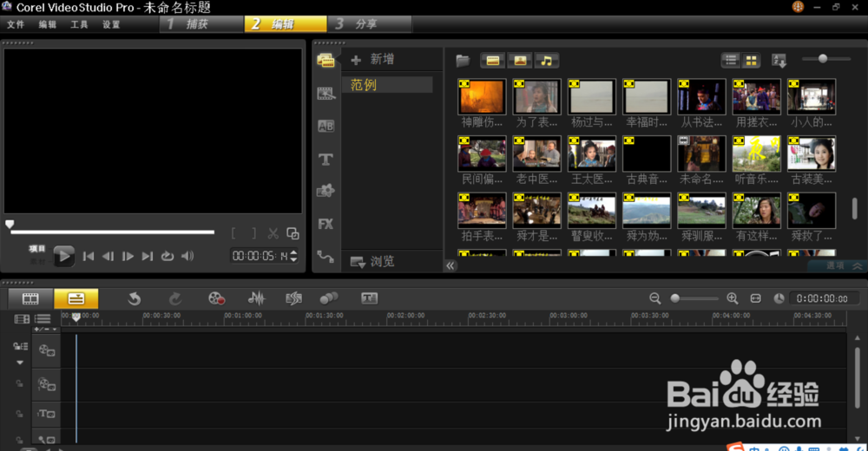The width and height of the screenshot is (868, 451).
Task: Click the import media folder icon
Action: pyautogui.click(x=463, y=61)
